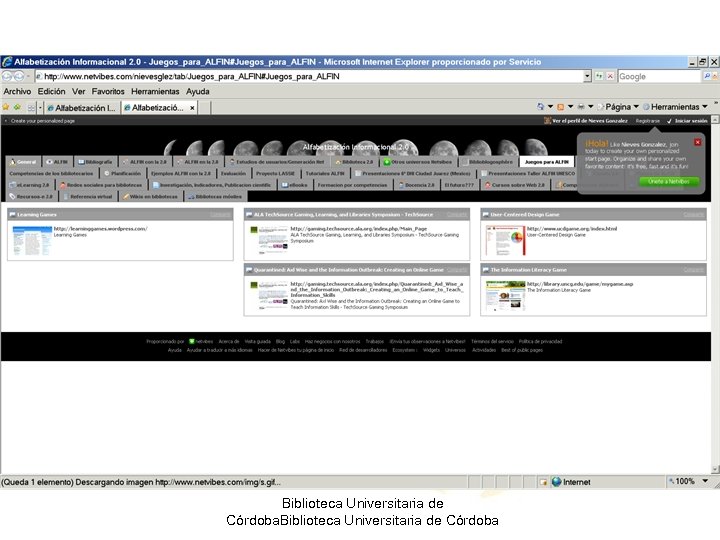The height and width of the screenshot is (540, 720).
Task: Click the Home icon in the command bar
Action: coord(540,107)
